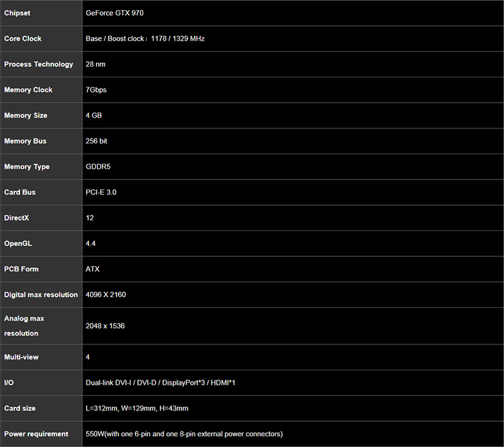Click the I/O label
This screenshot has height=447, width=504.
[x=9, y=382]
